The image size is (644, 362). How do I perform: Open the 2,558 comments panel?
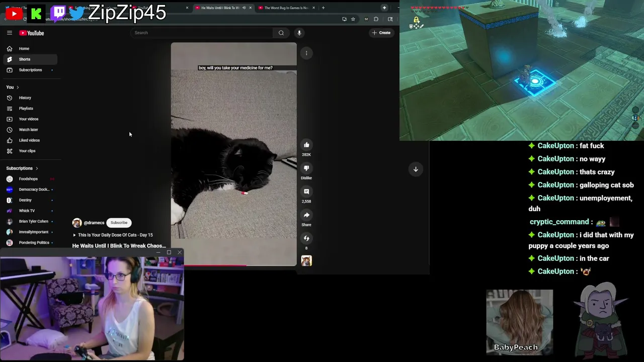(x=306, y=192)
